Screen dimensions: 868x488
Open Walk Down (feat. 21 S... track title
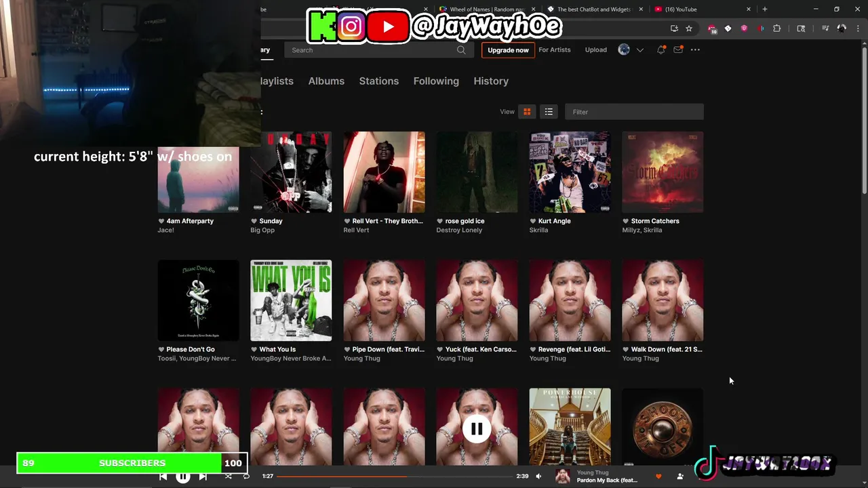click(667, 350)
